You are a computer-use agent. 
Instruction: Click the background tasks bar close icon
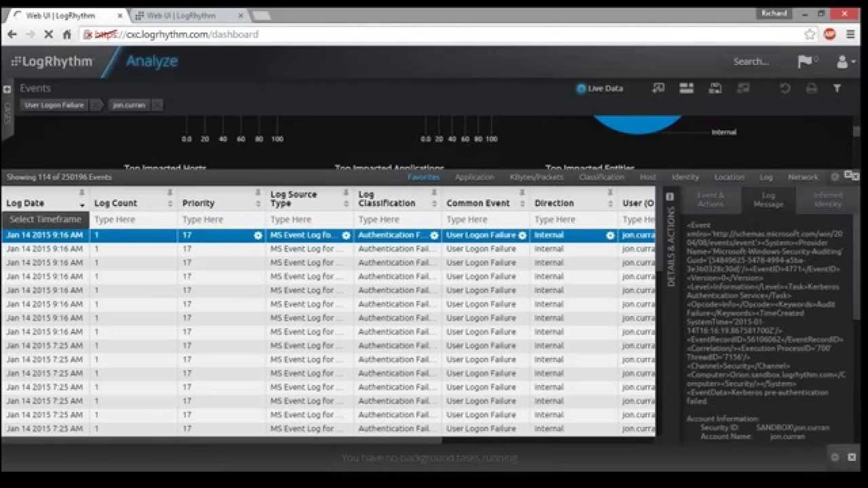point(851,457)
